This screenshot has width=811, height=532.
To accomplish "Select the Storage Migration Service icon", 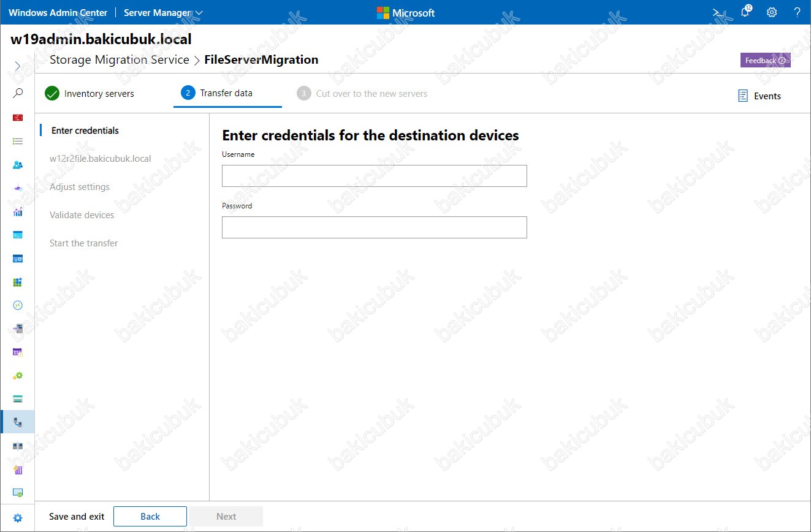I will pyautogui.click(x=18, y=422).
